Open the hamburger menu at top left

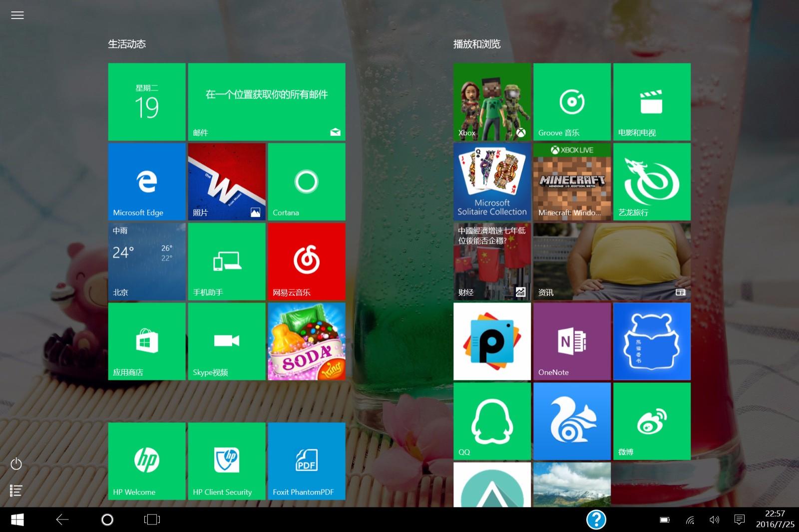pos(17,15)
